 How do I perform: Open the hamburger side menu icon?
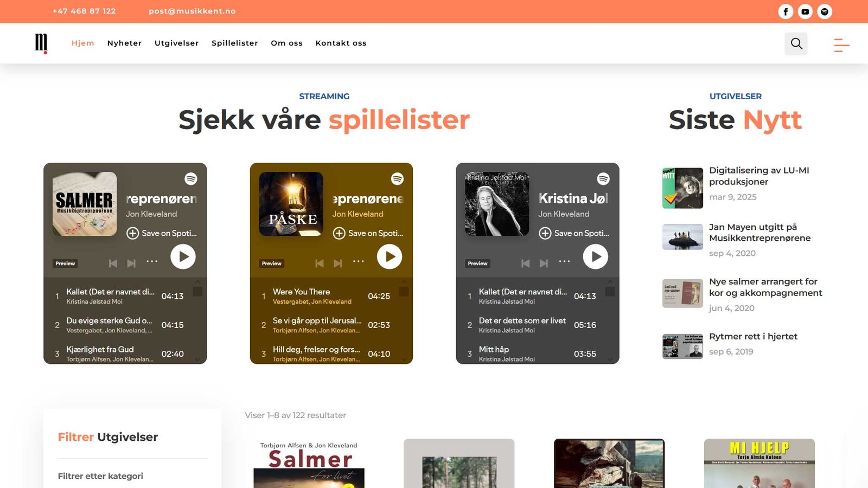tap(841, 45)
